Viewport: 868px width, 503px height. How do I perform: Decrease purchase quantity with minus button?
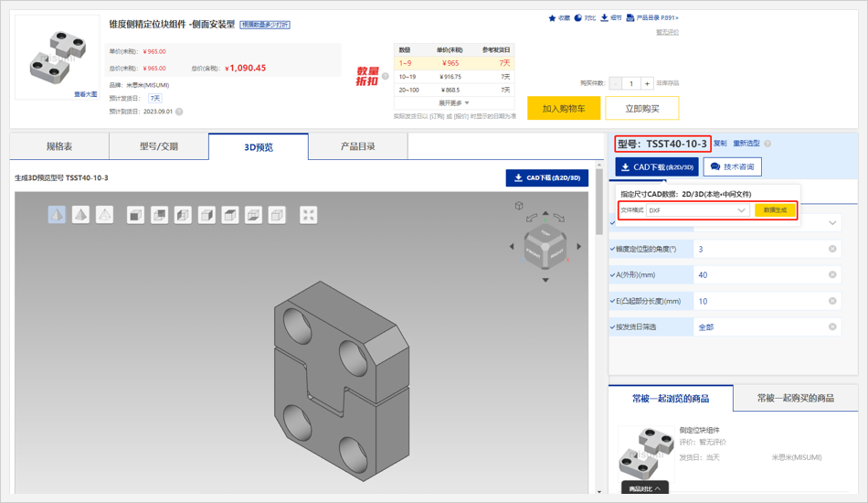617,83
